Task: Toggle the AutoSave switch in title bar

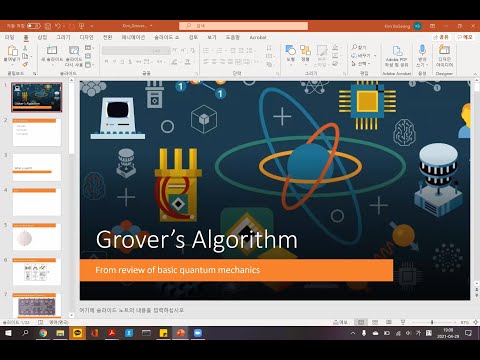Action: [34, 26]
